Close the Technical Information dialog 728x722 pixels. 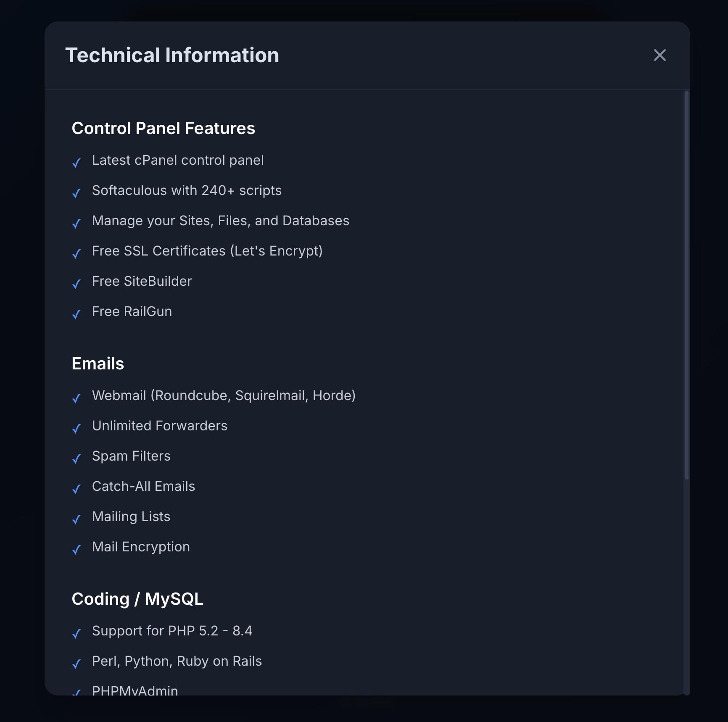click(x=659, y=55)
